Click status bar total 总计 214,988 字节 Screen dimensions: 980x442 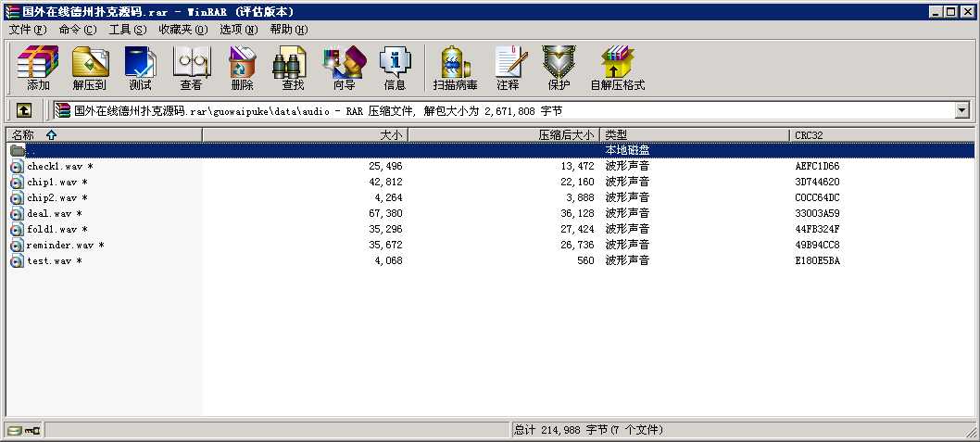(561, 430)
